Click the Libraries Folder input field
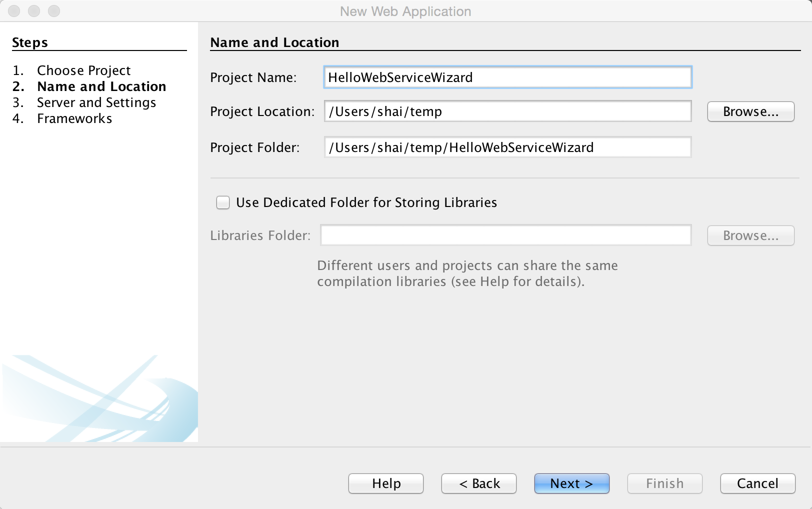The height and width of the screenshot is (509, 812). pyautogui.click(x=505, y=235)
